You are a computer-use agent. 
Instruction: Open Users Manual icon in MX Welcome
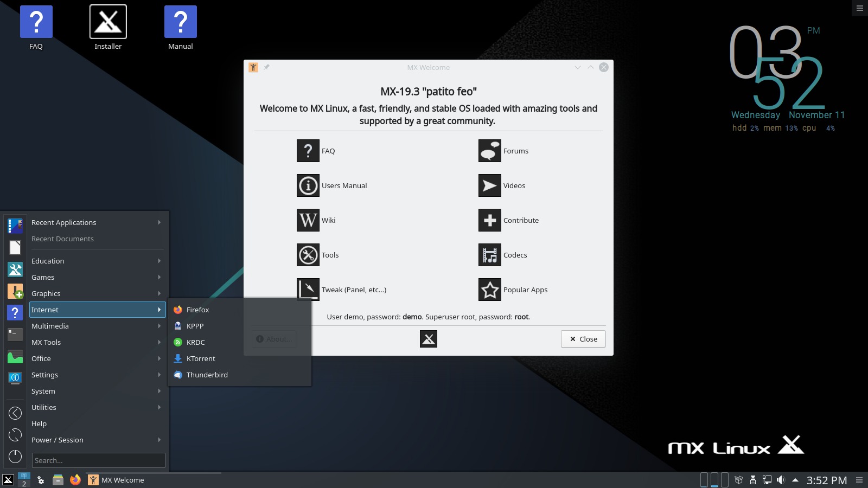[x=308, y=185]
